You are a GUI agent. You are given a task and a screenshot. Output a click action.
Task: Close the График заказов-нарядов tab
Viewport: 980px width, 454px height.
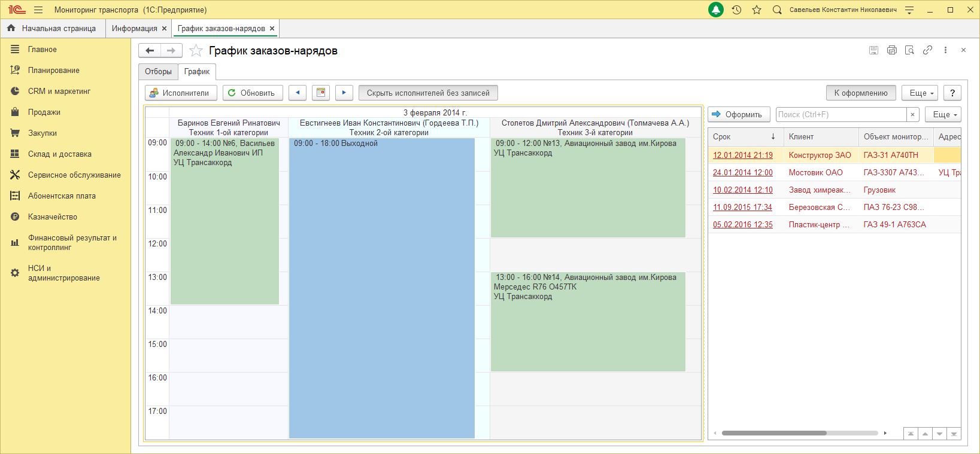(272, 28)
